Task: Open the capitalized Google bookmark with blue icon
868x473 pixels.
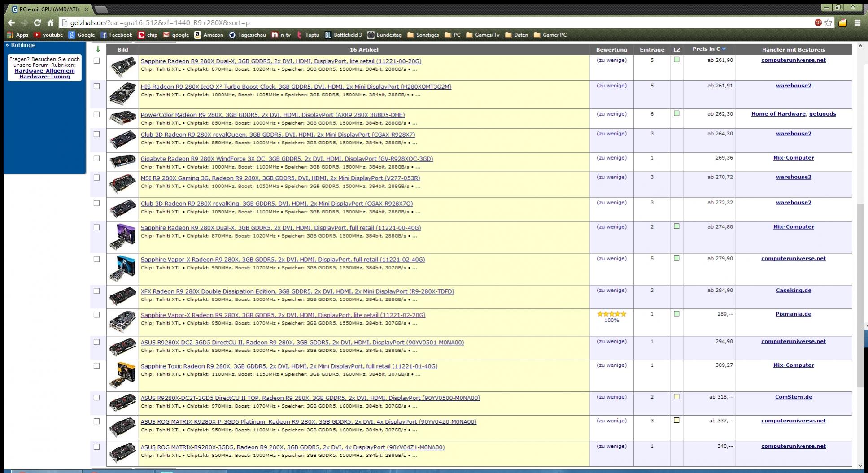Action: 82,35
